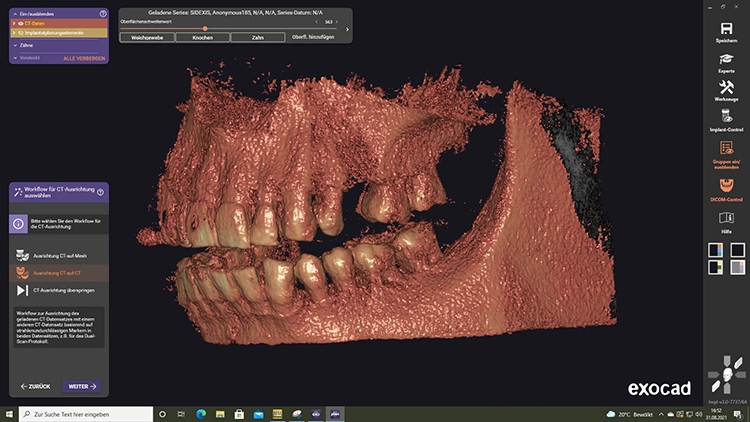Click the weather 20°C Bewölkt widget

point(629,414)
